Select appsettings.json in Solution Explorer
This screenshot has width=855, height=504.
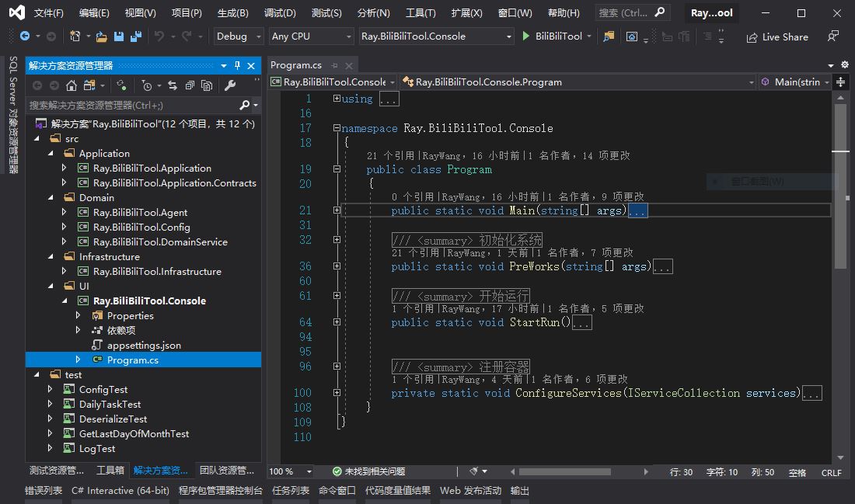click(144, 345)
